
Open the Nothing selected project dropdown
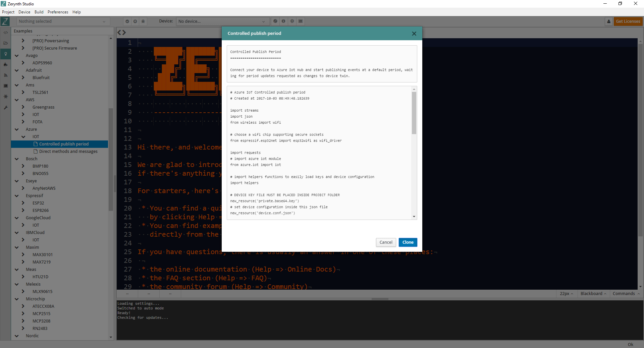coord(63,21)
